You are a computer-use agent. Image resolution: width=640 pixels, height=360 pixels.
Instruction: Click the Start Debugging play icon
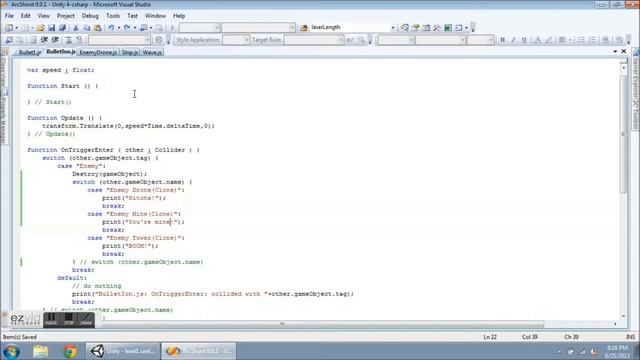[x=172, y=28]
